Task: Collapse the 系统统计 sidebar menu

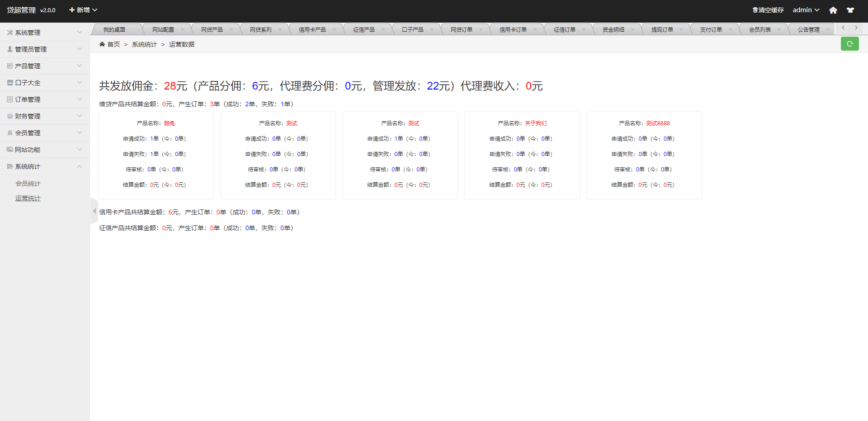Action: tap(44, 166)
